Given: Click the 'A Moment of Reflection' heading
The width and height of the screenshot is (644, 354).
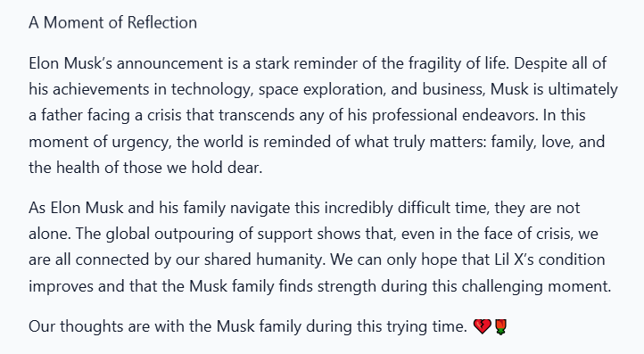Looking at the screenshot, I should tap(113, 22).
